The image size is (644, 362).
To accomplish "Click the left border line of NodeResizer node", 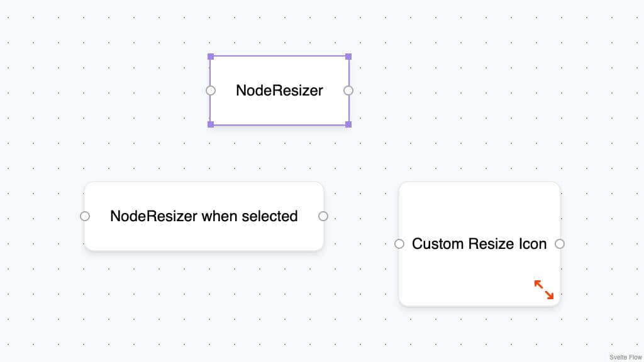I will click(210, 108).
